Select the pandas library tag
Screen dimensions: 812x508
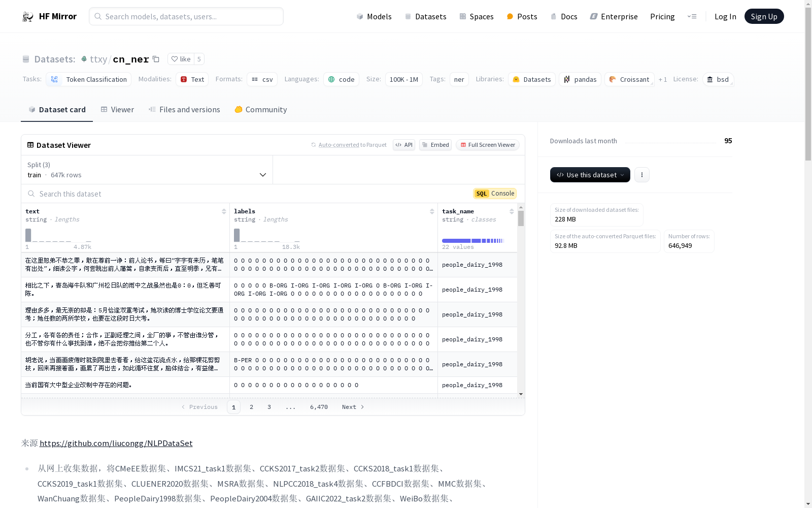pyautogui.click(x=580, y=79)
